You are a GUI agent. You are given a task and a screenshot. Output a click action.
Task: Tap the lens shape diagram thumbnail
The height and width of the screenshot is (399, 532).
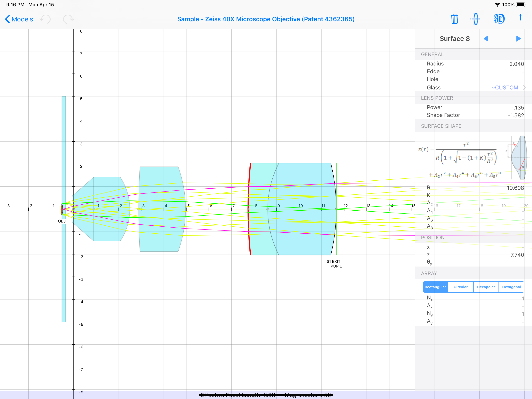(517, 158)
